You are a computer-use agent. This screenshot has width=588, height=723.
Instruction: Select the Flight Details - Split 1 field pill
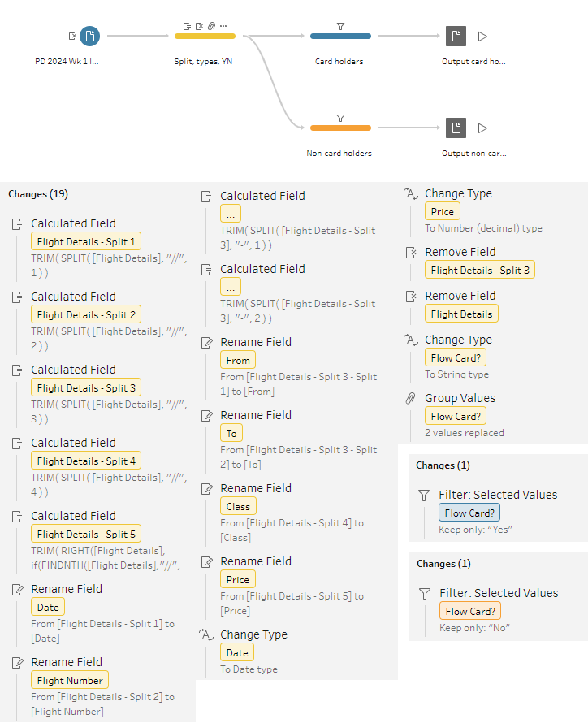tap(86, 241)
